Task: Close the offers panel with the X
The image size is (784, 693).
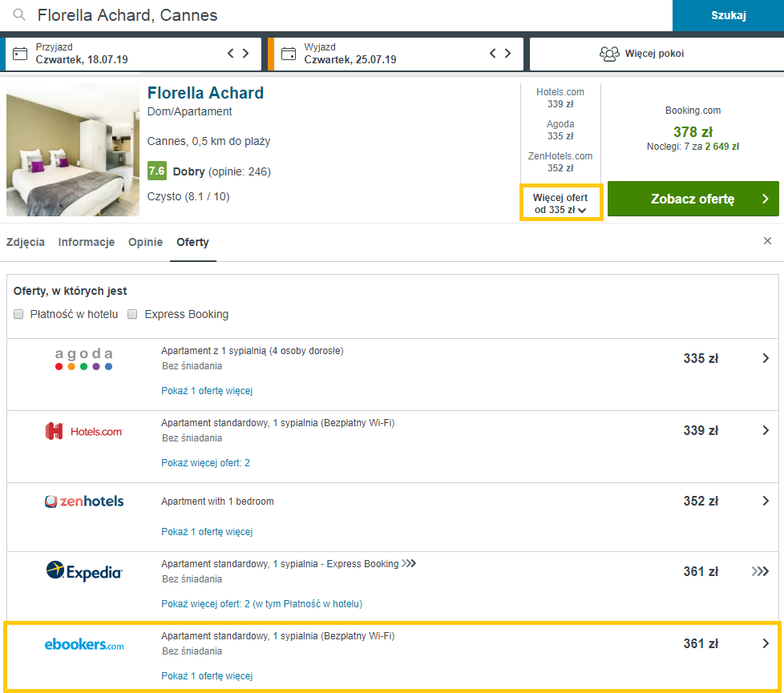Action: pos(767,241)
